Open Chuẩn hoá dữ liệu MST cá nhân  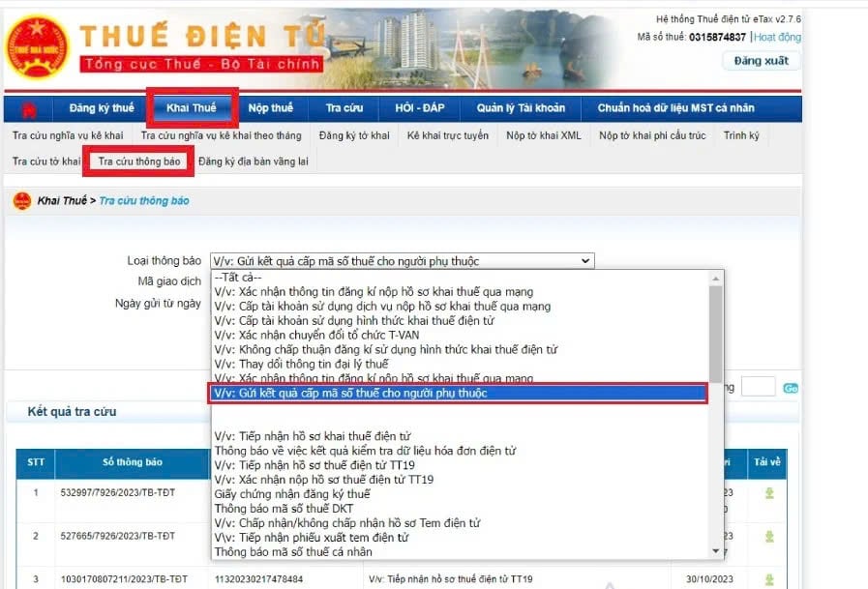(x=675, y=108)
